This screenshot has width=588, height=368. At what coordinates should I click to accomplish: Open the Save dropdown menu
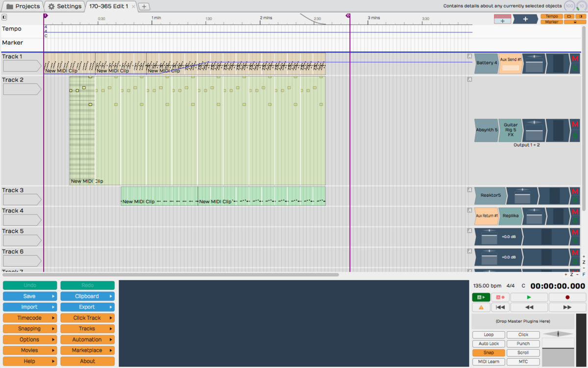[x=30, y=296]
